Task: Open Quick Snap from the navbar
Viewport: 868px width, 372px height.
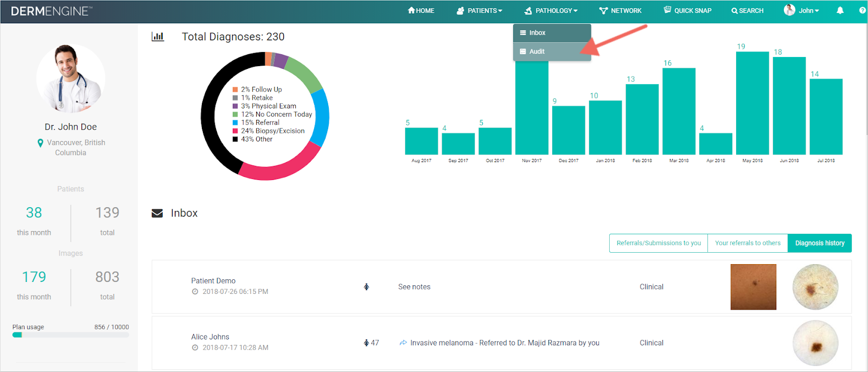Action: (x=687, y=10)
